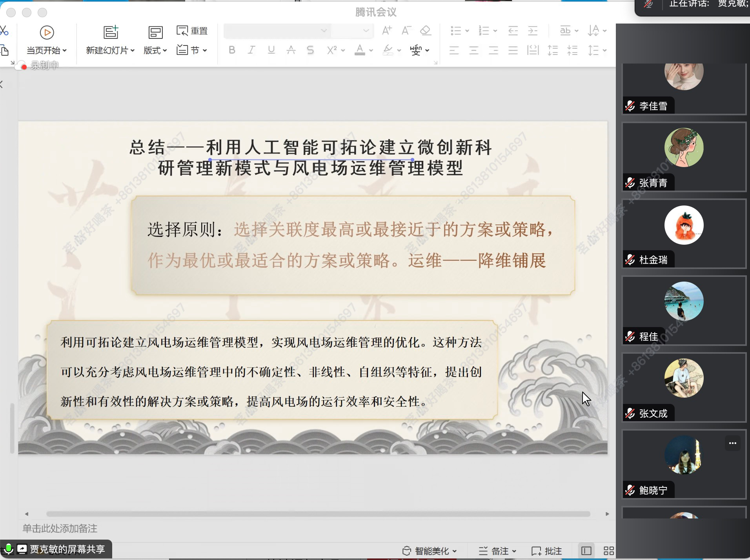
Task: Open the superscript options arrow
Action: (343, 51)
